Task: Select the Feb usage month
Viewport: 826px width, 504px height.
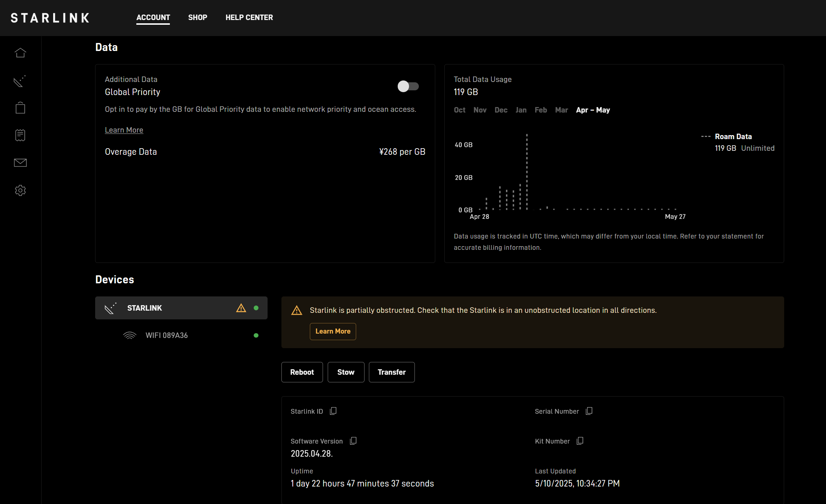Action: [541, 110]
